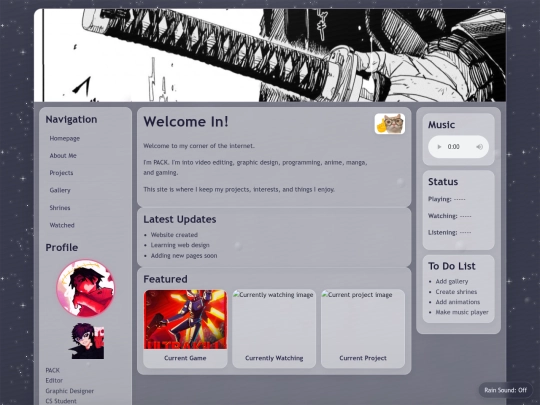Image resolution: width=540 pixels, height=405 pixels.
Task: Open the Projects navigation link
Action: point(61,173)
